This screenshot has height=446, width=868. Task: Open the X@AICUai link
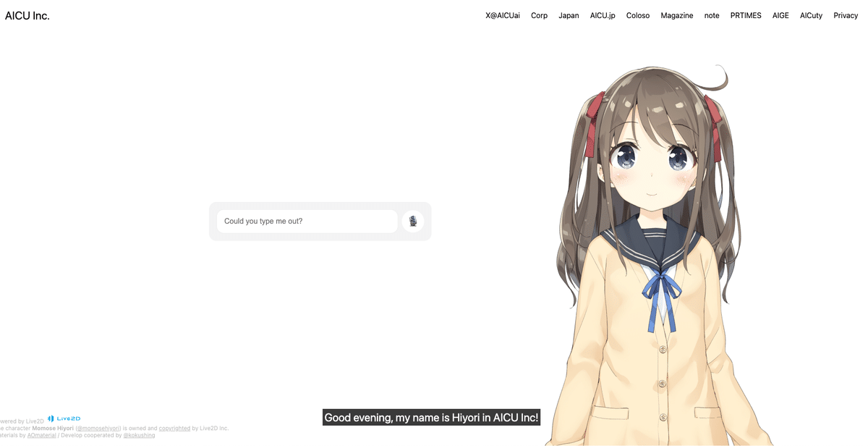click(502, 15)
